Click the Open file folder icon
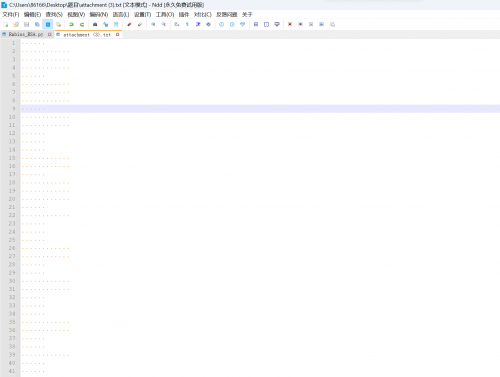Image resolution: width=500 pixels, height=377 pixels. coord(16,24)
